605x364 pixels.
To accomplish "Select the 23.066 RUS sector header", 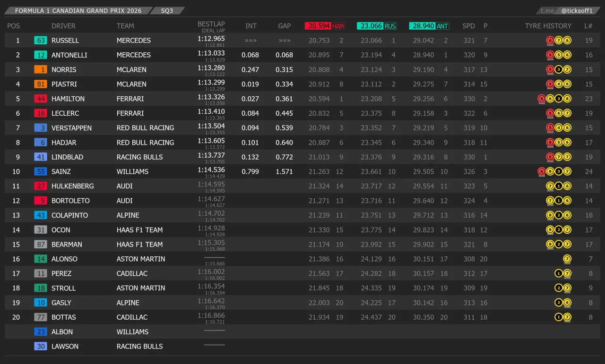I will click(x=377, y=26).
